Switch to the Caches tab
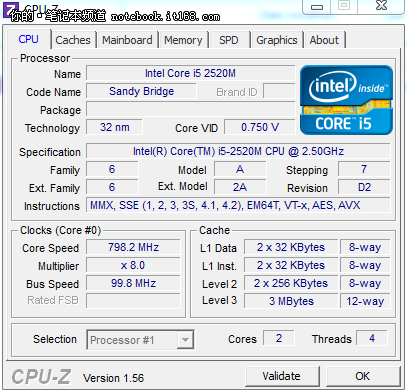Viewport: 407px width, 392px height. 73,40
